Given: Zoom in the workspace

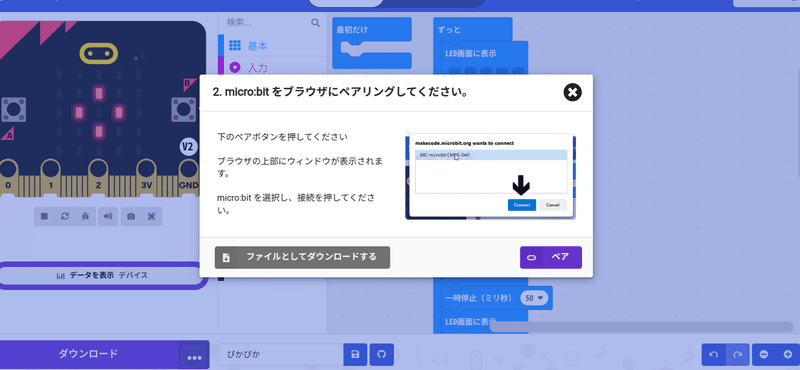Looking at the screenshot, I should (x=788, y=355).
